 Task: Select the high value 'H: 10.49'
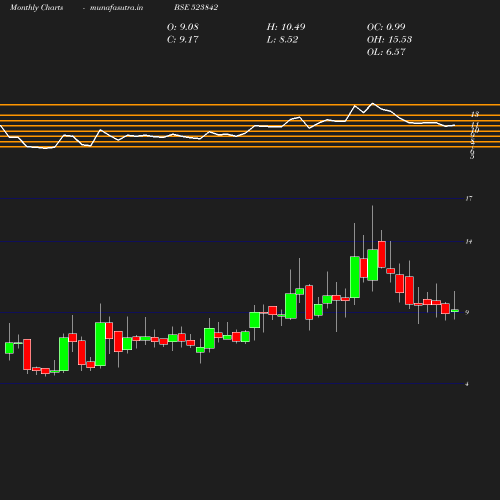pyautogui.click(x=286, y=27)
